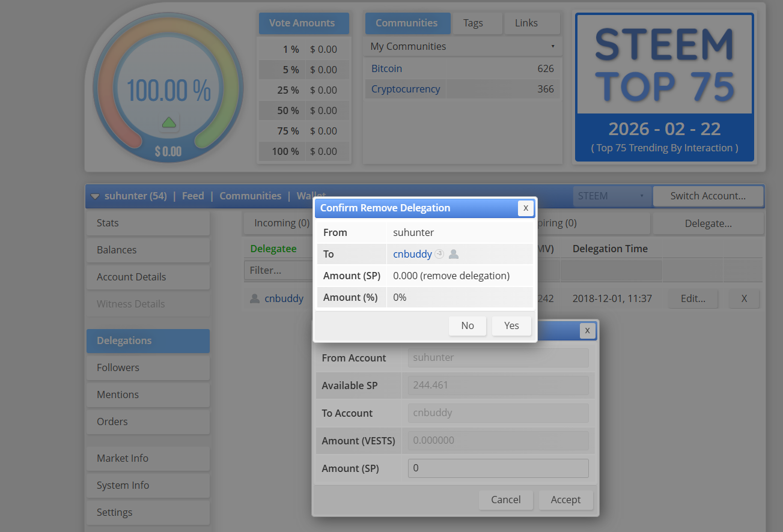The image size is (783, 532).
Task: Click the Communities link in the account bar
Action: click(x=250, y=196)
